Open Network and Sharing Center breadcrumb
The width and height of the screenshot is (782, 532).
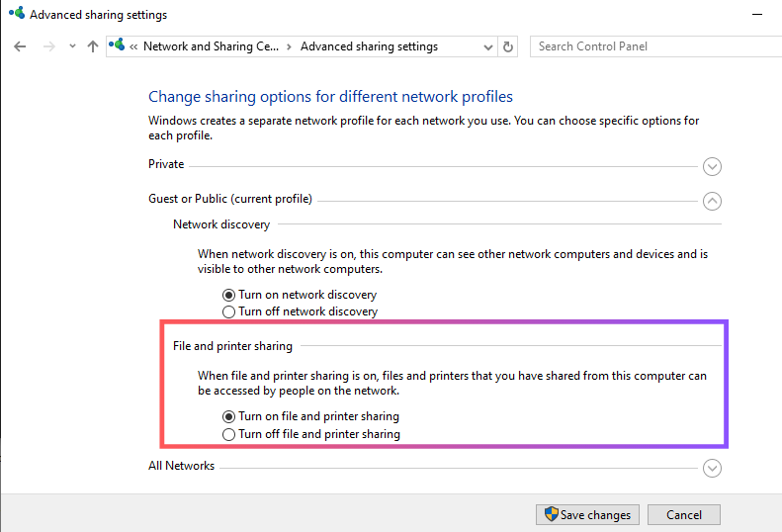click(x=212, y=46)
